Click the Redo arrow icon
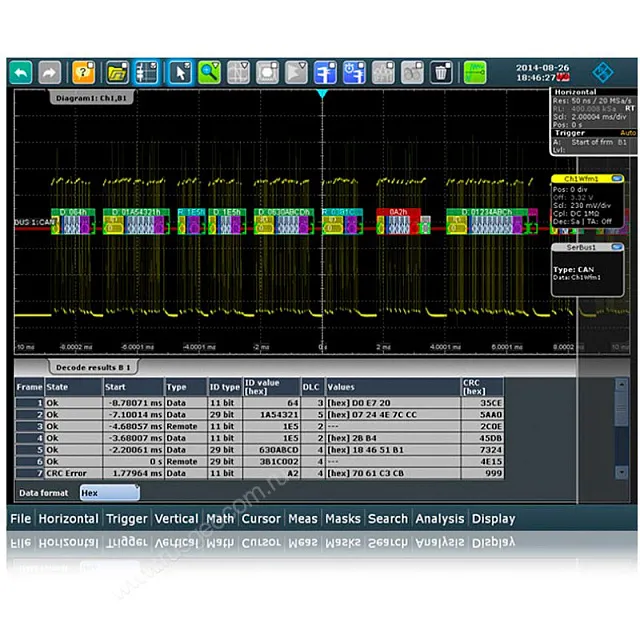This screenshot has width=640, height=640. (50, 72)
